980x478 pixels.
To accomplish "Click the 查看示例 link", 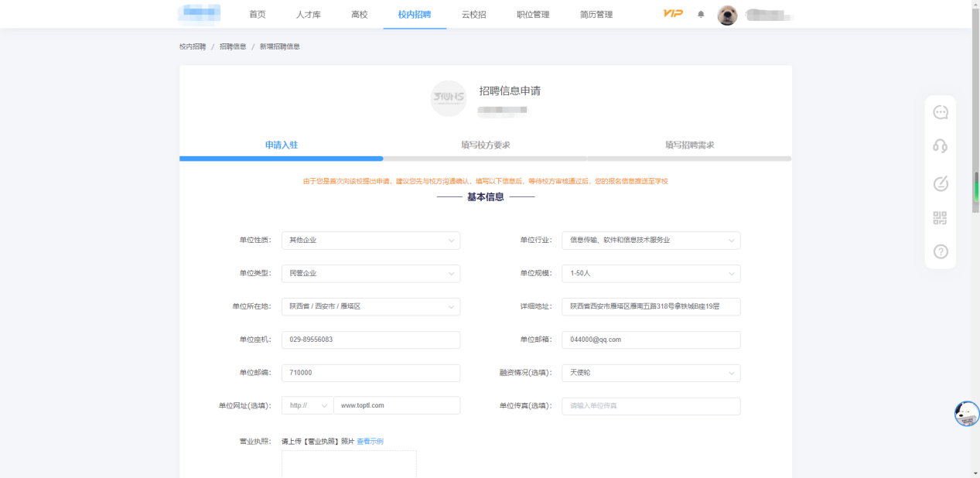I will tap(370, 442).
